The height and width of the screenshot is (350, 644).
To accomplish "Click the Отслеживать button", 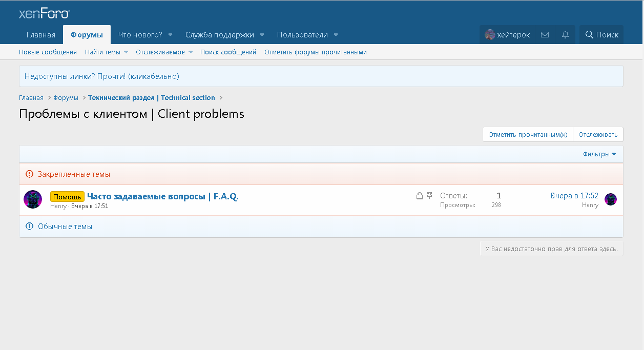I will coord(598,134).
